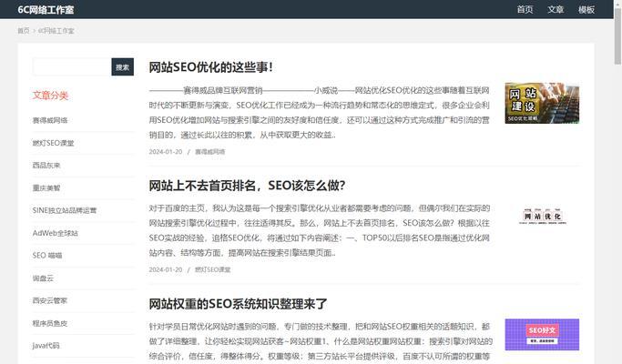
Task: Open 模板 in the top navigation
Action: coord(586,9)
